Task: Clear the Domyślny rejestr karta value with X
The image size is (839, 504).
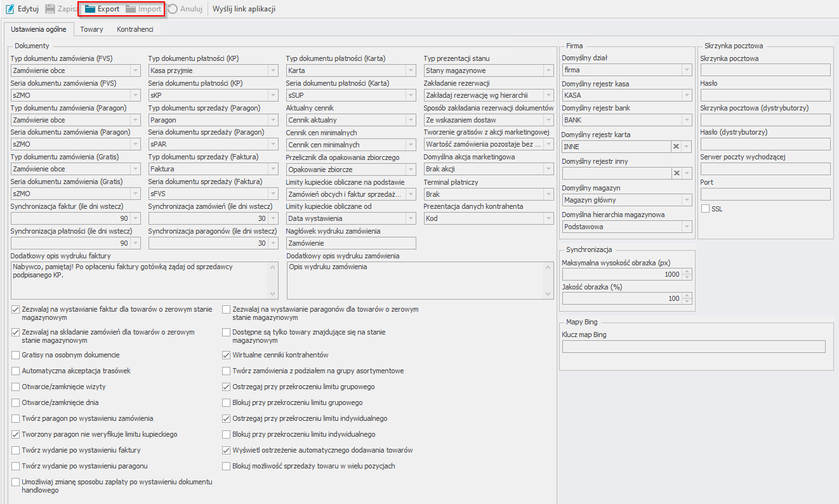Action: pyautogui.click(x=677, y=147)
